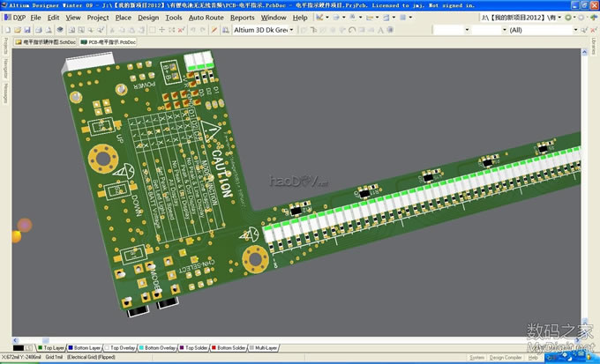Viewport: 600px width, 364px height.
Task: Select the PcbDoc document tab
Action: click(x=109, y=41)
